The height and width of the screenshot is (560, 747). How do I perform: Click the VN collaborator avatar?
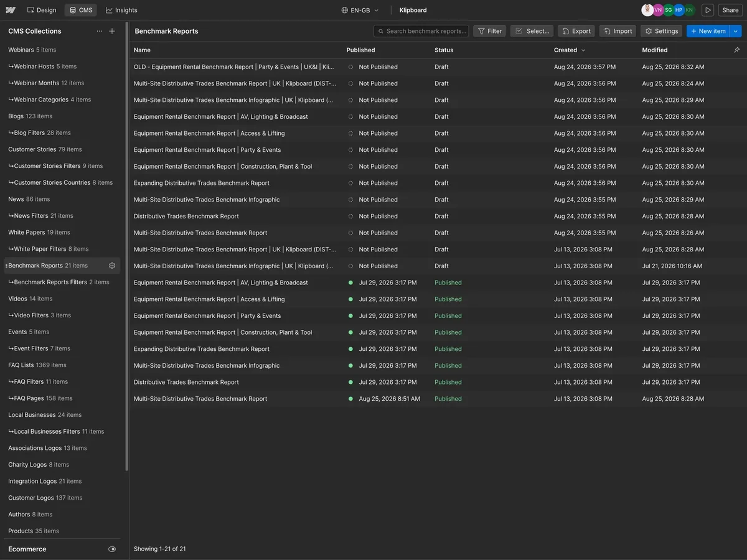(x=658, y=10)
